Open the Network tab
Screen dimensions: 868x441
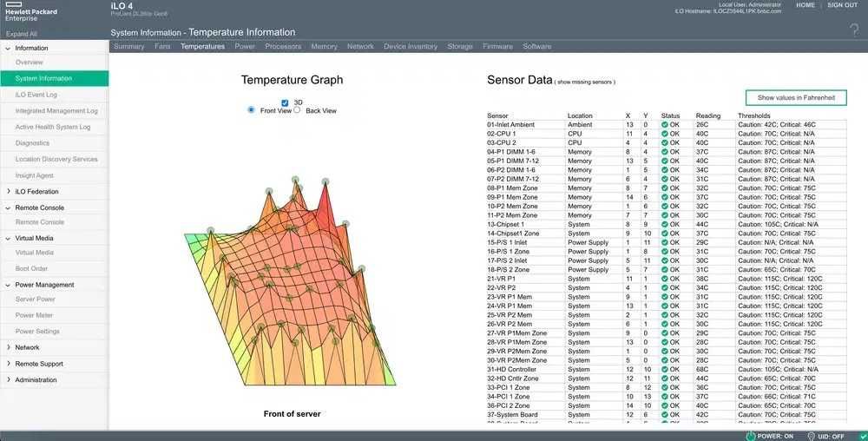pyautogui.click(x=360, y=47)
